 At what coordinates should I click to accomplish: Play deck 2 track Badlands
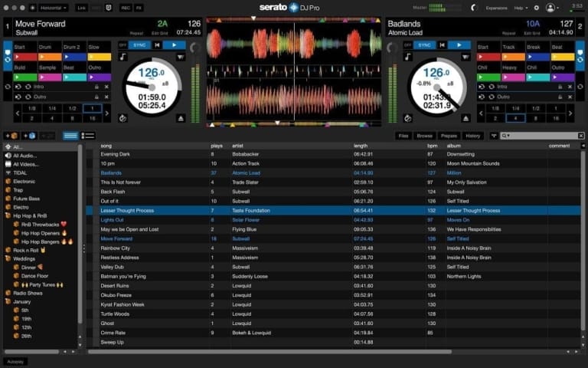459,45
